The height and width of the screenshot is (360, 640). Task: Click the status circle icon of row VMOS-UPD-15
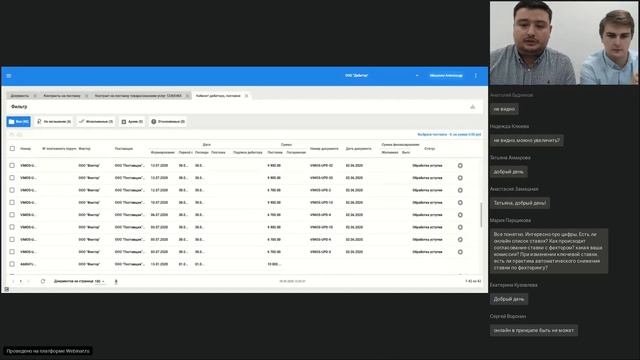pyautogui.click(x=460, y=227)
